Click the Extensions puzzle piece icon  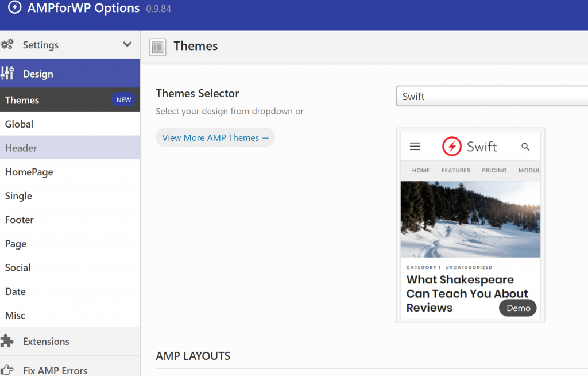pyautogui.click(x=7, y=341)
